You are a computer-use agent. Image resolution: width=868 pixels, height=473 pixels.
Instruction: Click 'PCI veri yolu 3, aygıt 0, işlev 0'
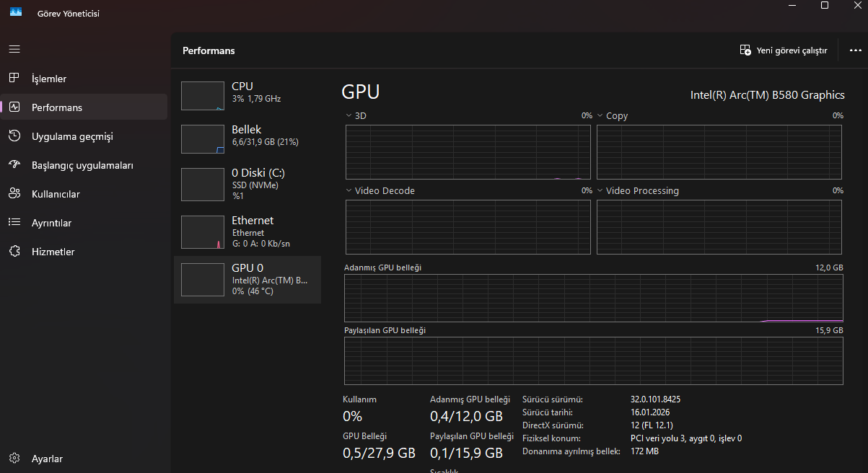pyautogui.click(x=686, y=438)
